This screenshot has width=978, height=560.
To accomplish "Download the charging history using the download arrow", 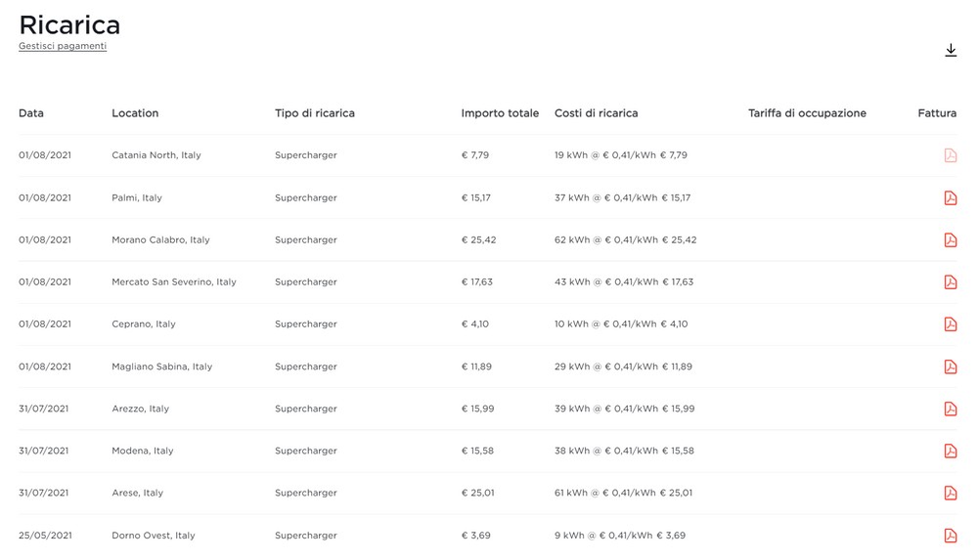I will [x=950, y=51].
